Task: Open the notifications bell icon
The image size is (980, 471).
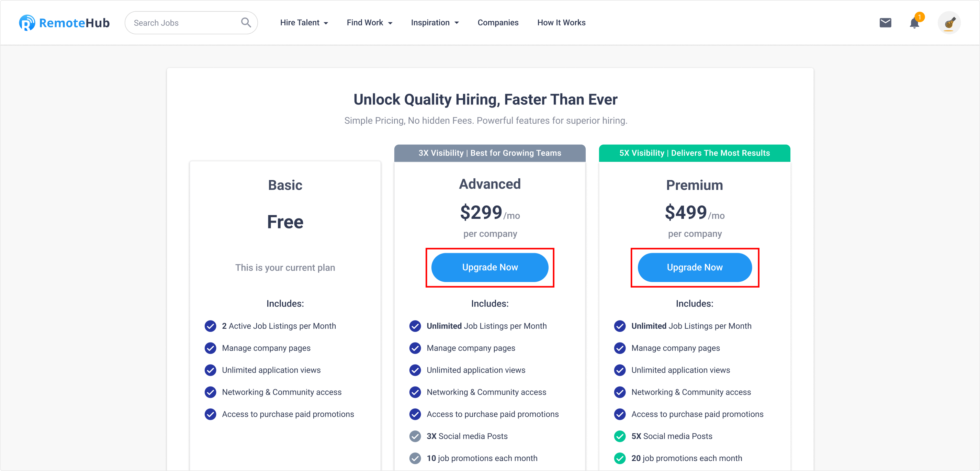Action: click(915, 23)
